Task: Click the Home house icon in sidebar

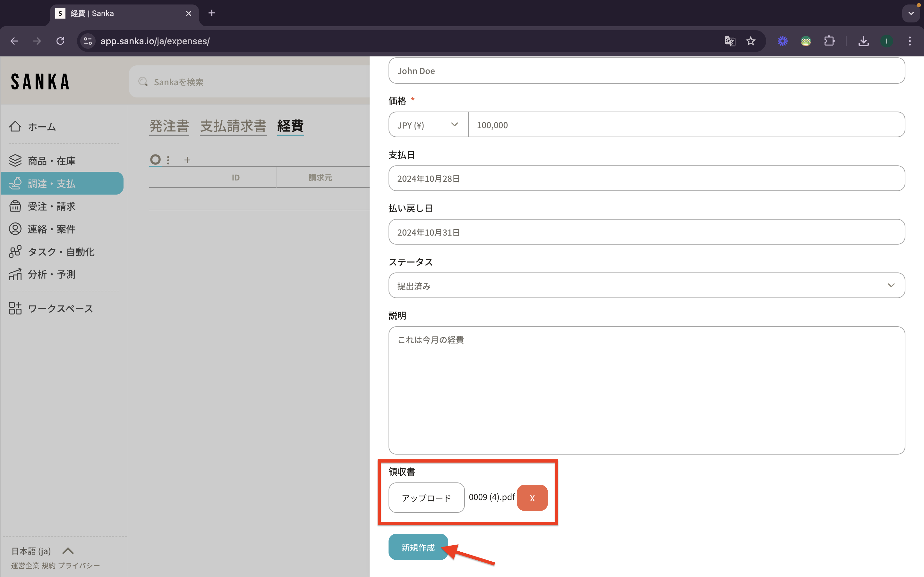Action: [x=15, y=126]
